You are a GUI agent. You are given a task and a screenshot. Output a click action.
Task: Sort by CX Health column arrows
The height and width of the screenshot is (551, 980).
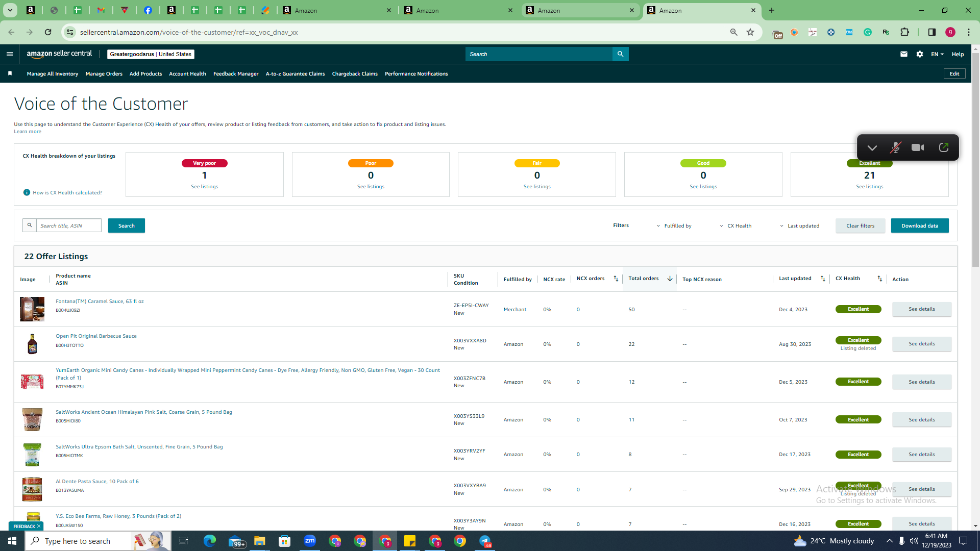pyautogui.click(x=879, y=279)
